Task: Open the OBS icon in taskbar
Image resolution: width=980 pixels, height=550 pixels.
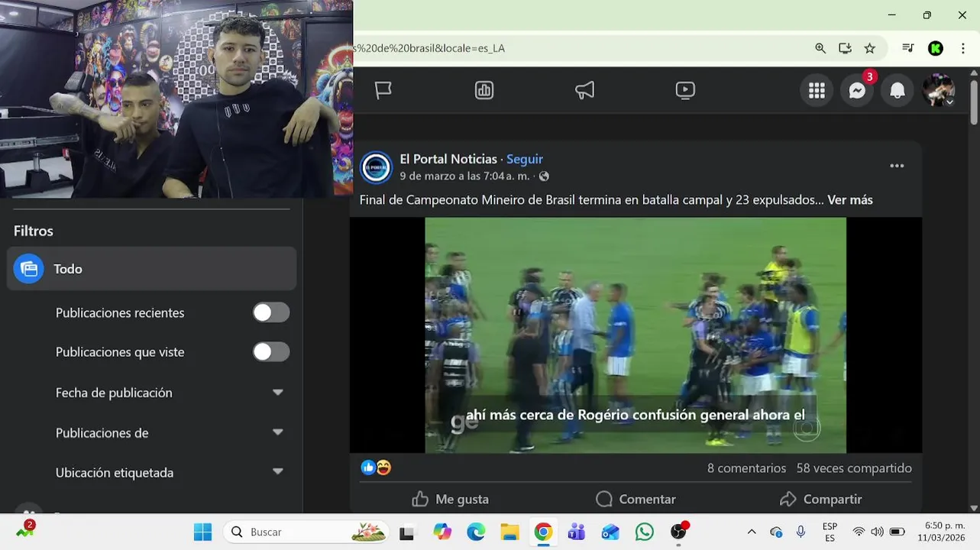Action: 678,532
